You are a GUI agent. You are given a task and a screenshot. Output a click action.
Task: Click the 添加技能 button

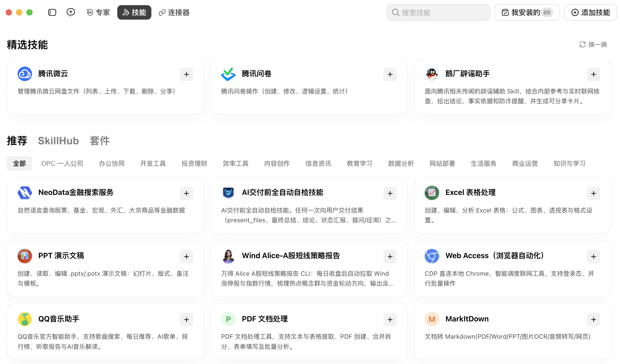click(x=591, y=12)
